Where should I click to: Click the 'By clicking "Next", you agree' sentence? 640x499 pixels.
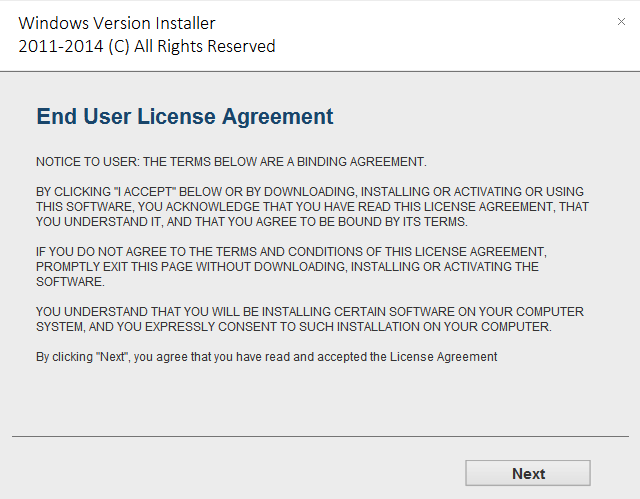click(x=266, y=357)
